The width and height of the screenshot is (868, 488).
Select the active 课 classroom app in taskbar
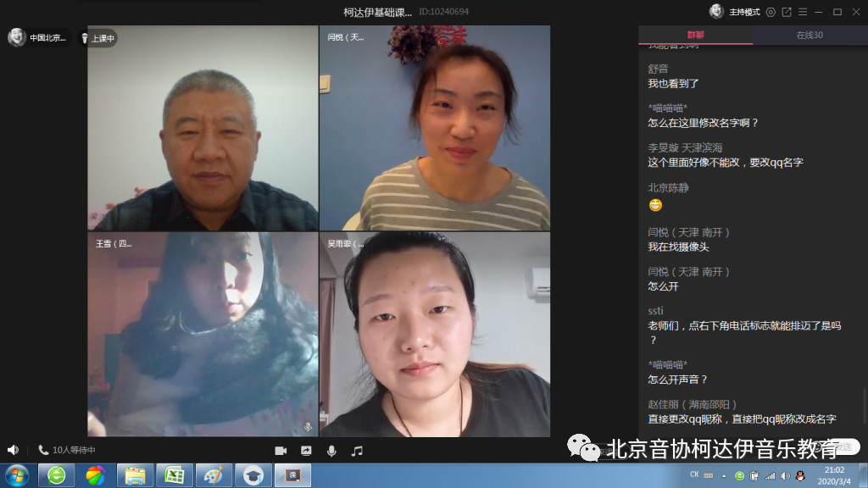(x=292, y=476)
